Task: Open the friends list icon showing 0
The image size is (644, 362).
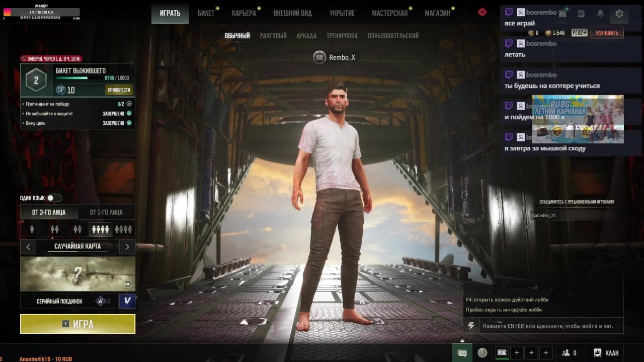Action: click(569, 353)
